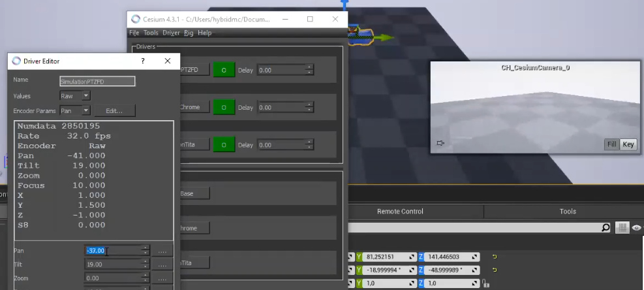
Task: Click the Base rig button
Action: (194, 193)
